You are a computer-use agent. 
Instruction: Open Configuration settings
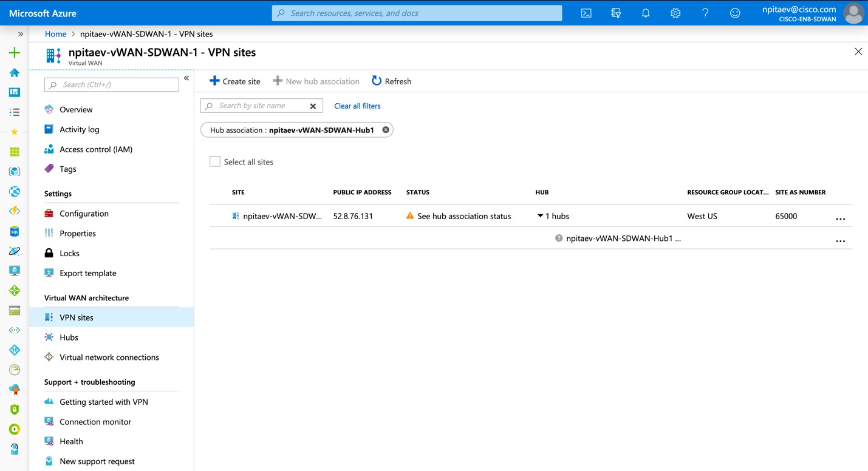click(84, 214)
